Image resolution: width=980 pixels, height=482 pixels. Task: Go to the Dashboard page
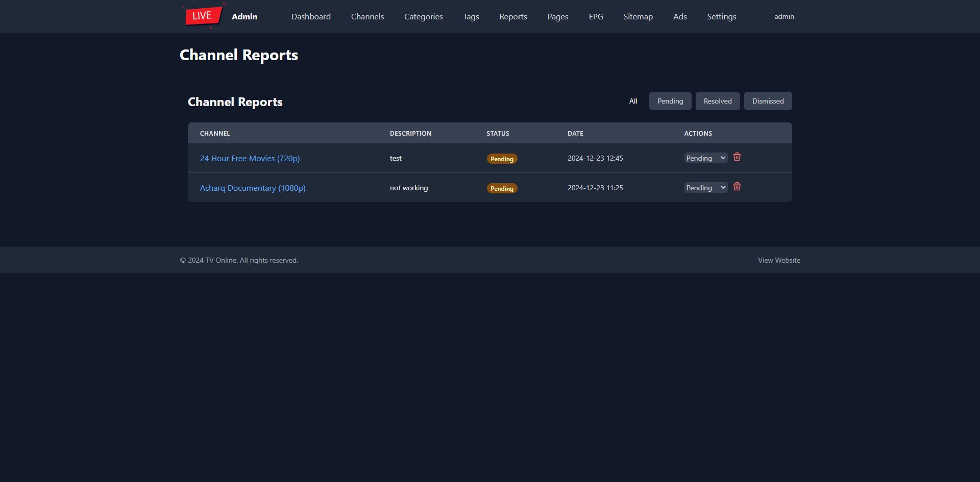[x=311, y=16]
